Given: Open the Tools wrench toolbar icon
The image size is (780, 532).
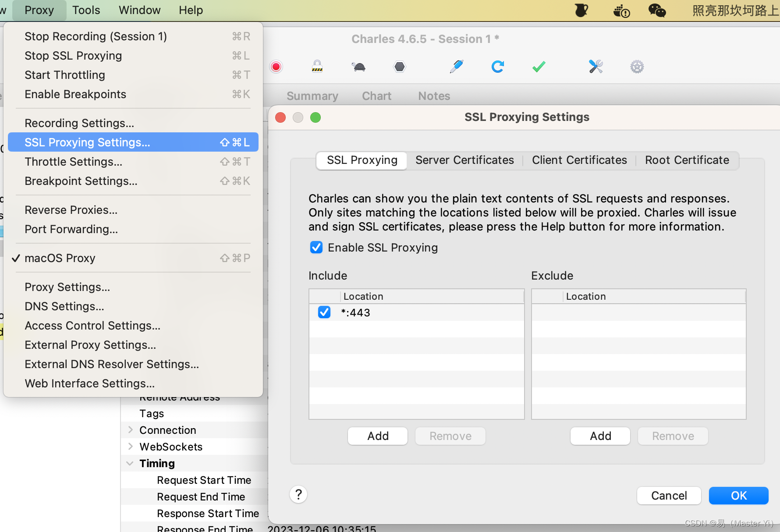Looking at the screenshot, I should click(x=596, y=67).
